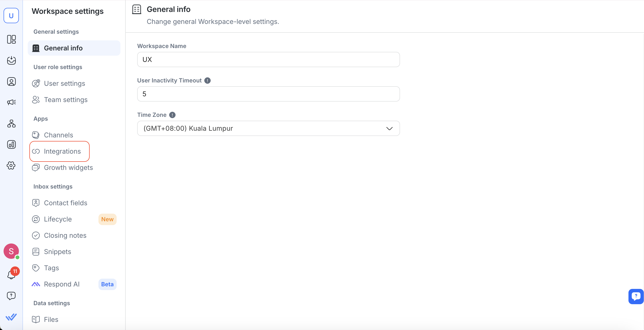Go to Channels settings
The height and width of the screenshot is (330, 644).
point(58,135)
